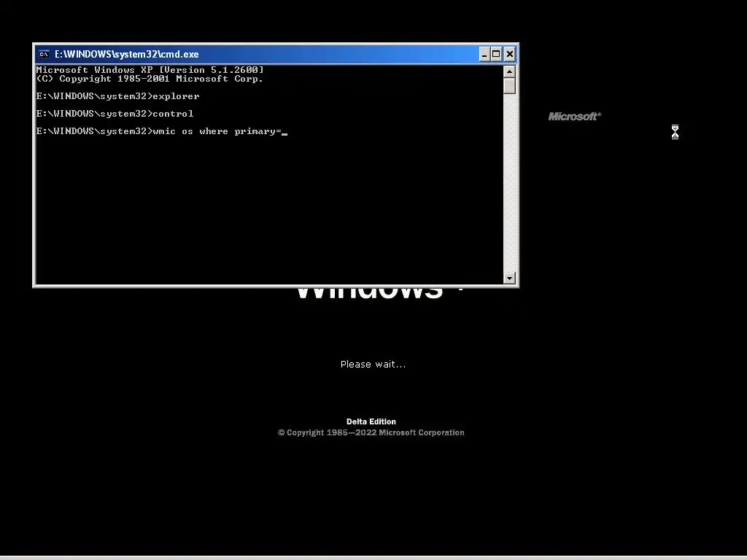Close the cmd.exe window
This screenshot has height=560, width=747.
[510, 54]
